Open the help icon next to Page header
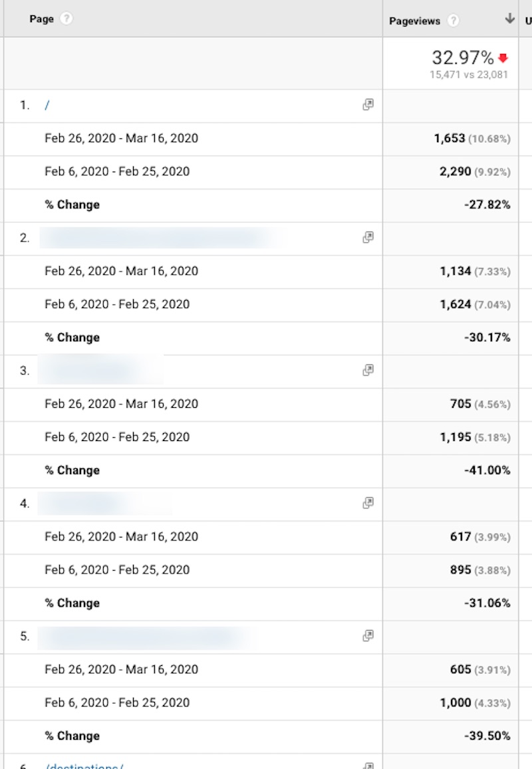This screenshot has height=769, width=532. (x=66, y=19)
